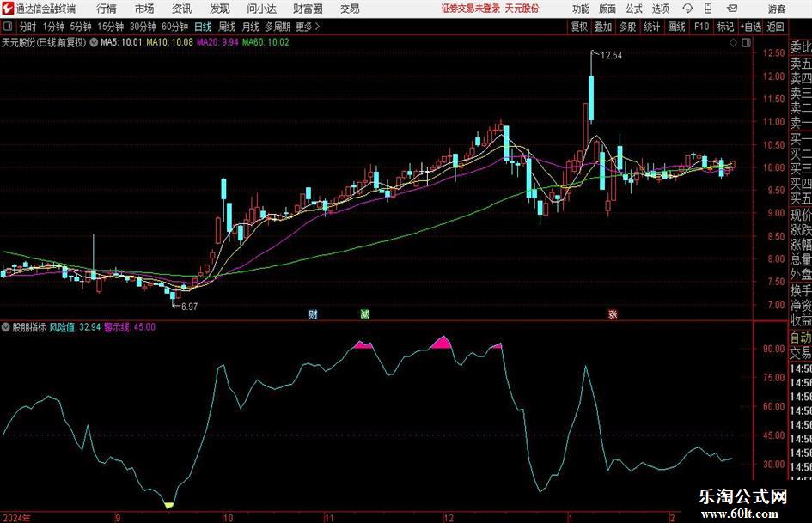Open the 财富圈 menu
Viewport: 812px width, 523px height.
pyautogui.click(x=308, y=9)
